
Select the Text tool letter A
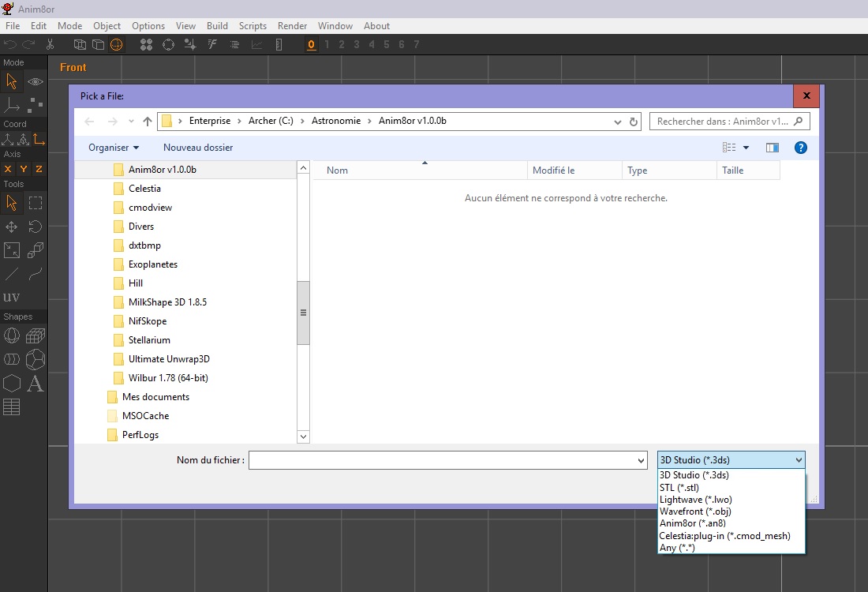tap(36, 384)
